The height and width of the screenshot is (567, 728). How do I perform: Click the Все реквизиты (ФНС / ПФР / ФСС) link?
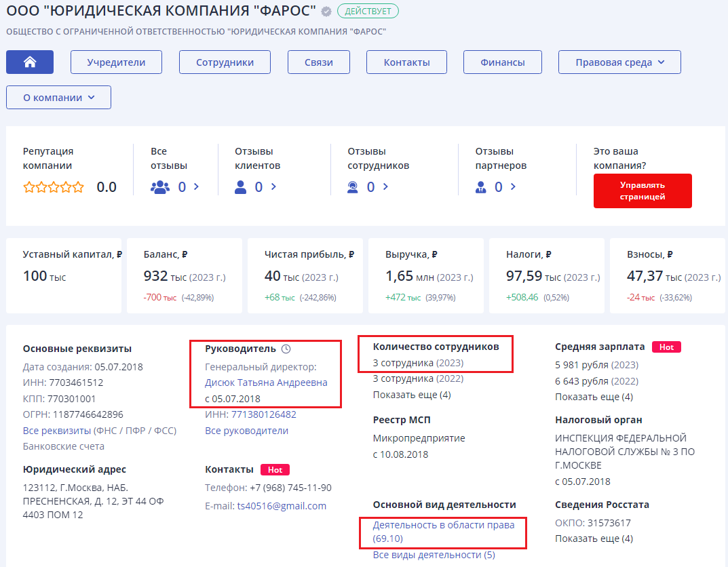coord(99,431)
